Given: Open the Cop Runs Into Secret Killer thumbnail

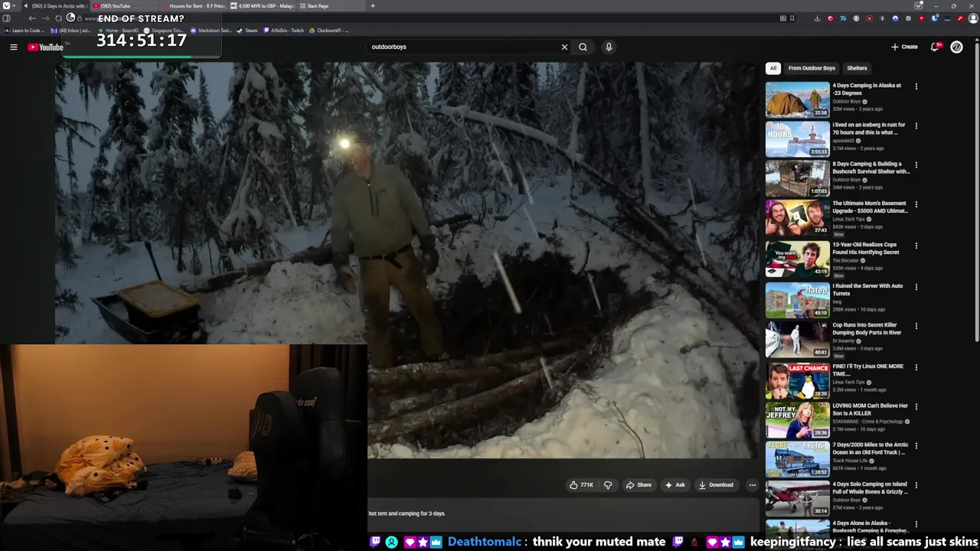Looking at the screenshot, I should 797,339.
